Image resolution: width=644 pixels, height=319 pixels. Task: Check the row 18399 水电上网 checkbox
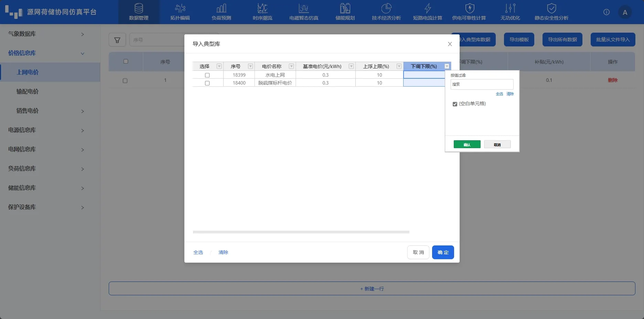pos(207,75)
